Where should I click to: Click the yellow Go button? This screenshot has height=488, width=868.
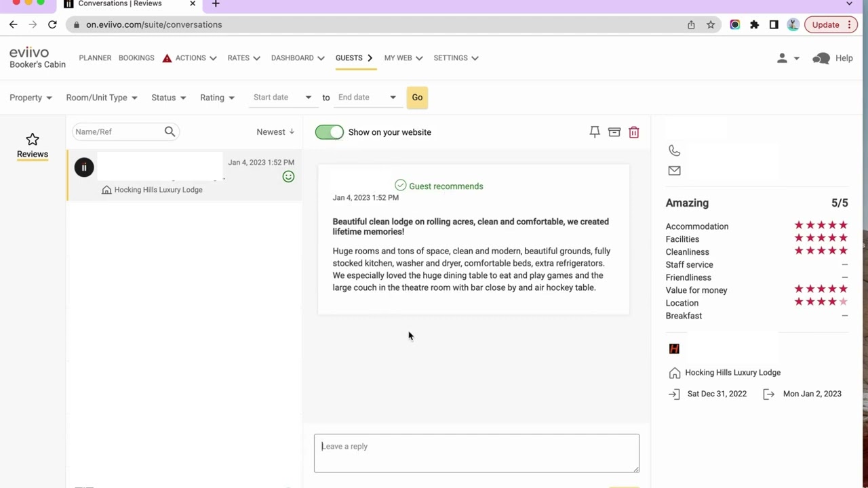click(x=417, y=98)
